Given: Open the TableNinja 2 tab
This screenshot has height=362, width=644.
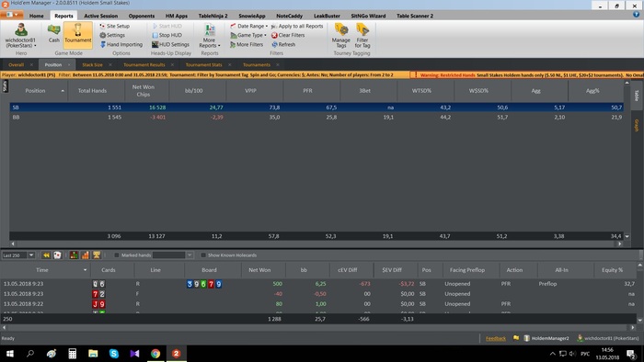Looking at the screenshot, I should tap(213, 16).
